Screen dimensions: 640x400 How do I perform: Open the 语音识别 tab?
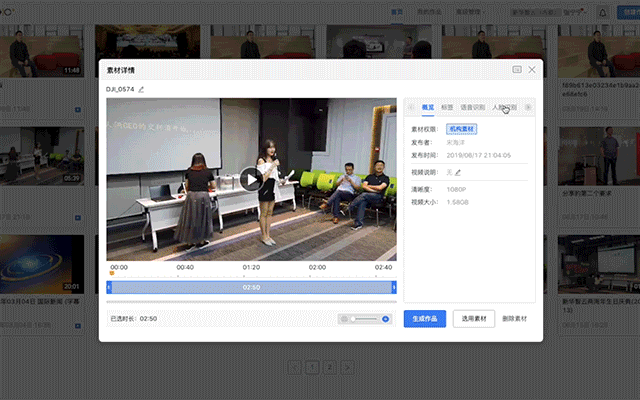[472, 107]
